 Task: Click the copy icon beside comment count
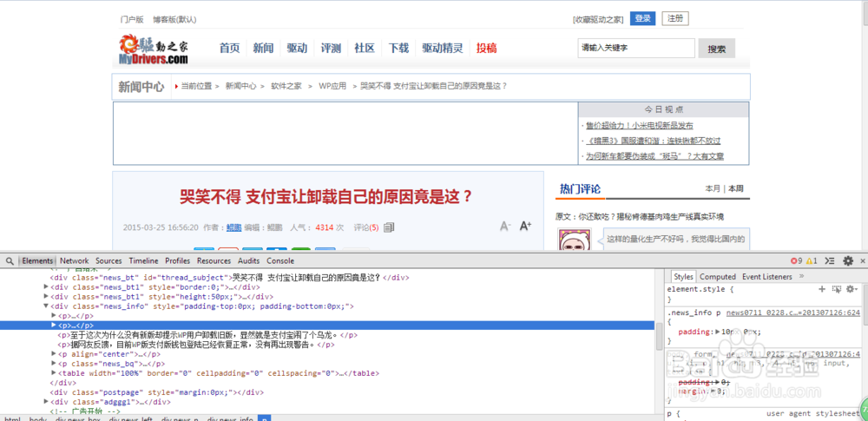pos(389,227)
